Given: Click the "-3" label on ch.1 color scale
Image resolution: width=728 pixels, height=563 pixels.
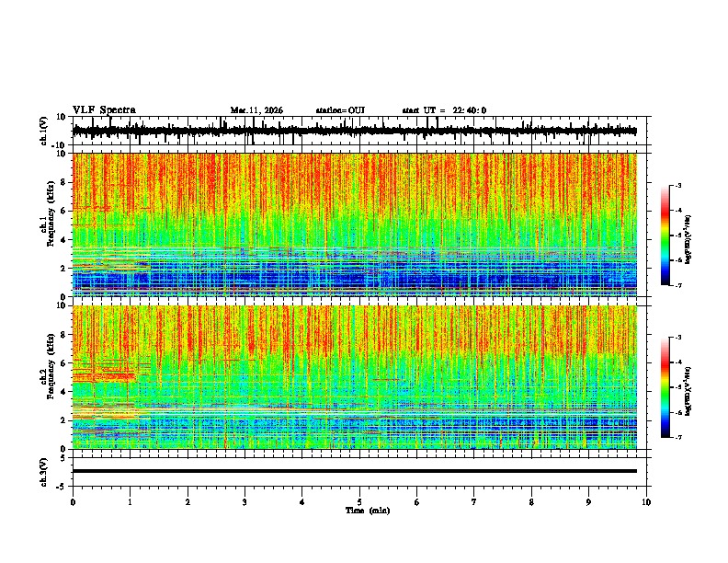Looking at the screenshot, I should [x=678, y=185].
